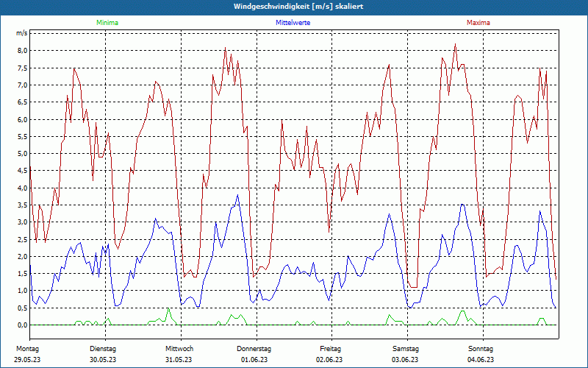Click the 'Donnerstag' day label
588x368 pixels.
254,349
